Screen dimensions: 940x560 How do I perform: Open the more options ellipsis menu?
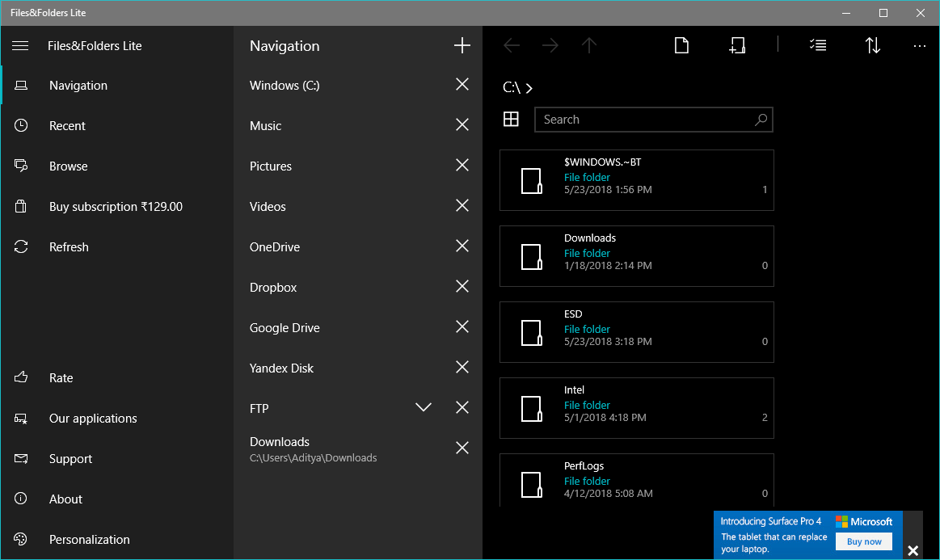(919, 46)
